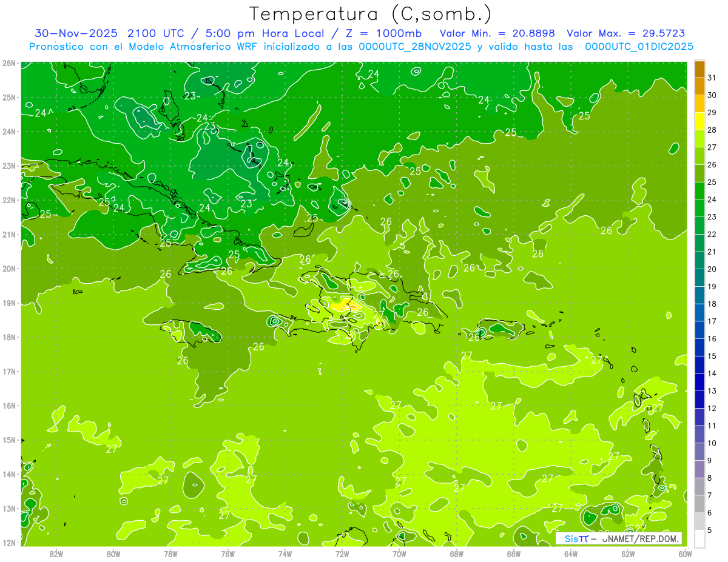
Task: Click the "78W" longitude axis label
Action: pyautogui.click(x=170, y=553)
